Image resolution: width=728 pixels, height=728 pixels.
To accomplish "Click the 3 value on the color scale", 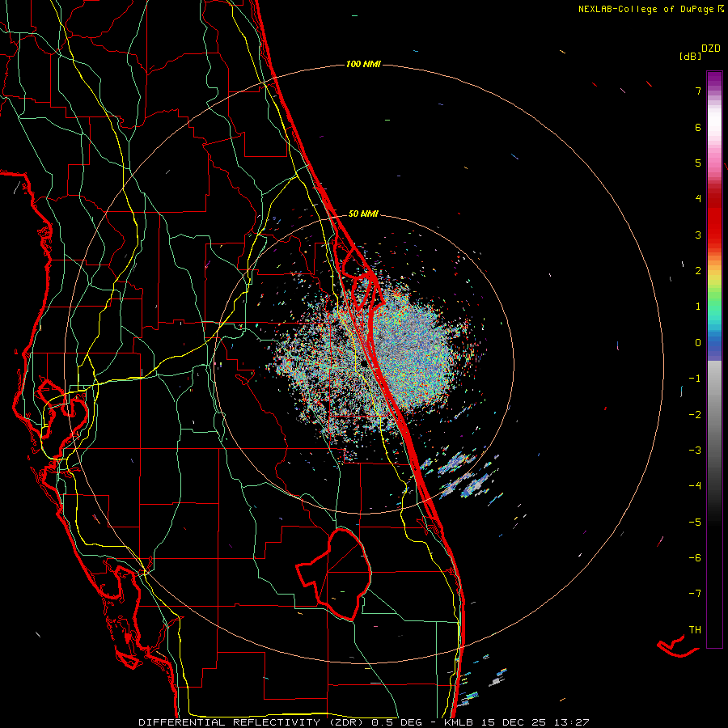I will coord(698,235).
